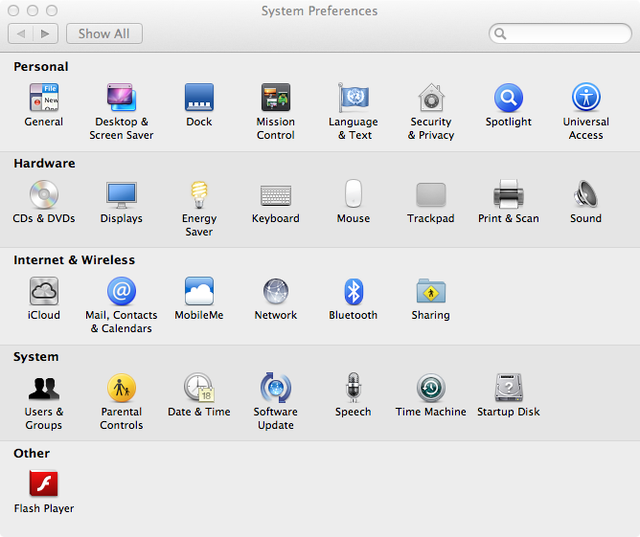Open Print & Scan preferences
Viewport: 640px width, 537px height.
[508, 194]
